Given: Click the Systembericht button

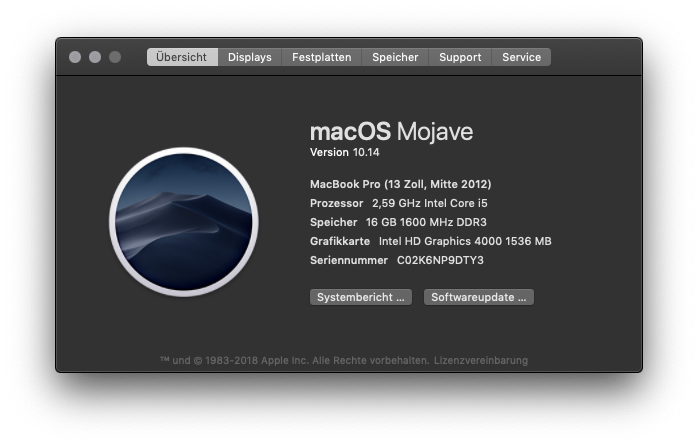Looking at the screenshot, I should point(361,297).
